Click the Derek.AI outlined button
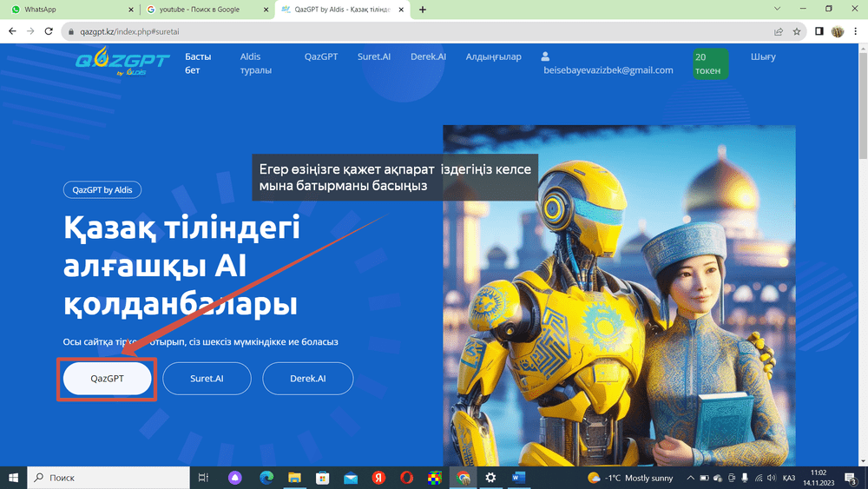 coord(308,379)
